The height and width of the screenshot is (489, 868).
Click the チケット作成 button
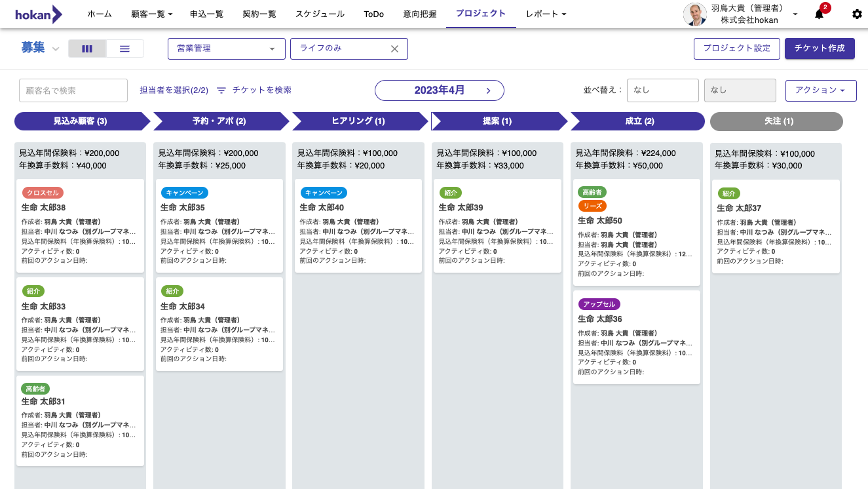pyautogui.click(x=819, y=49)
